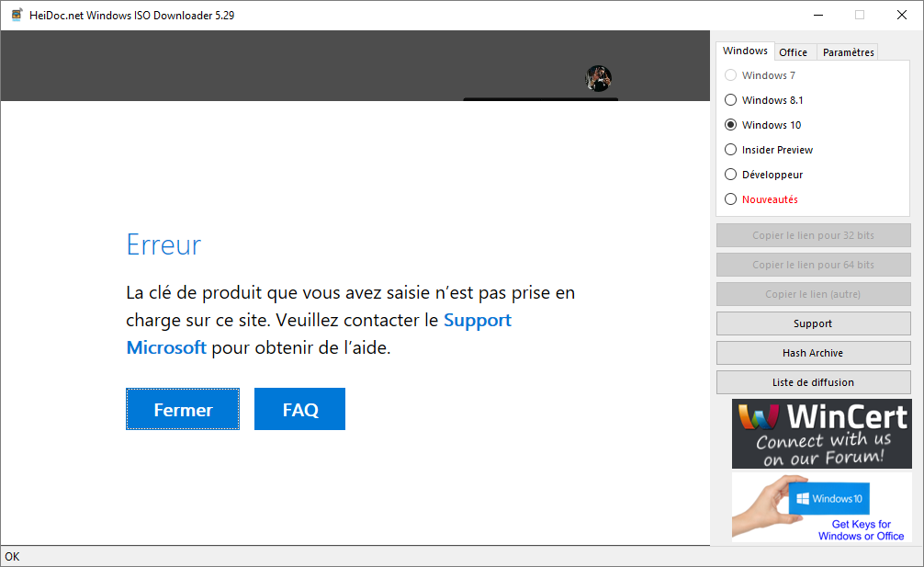Open the Support button in sidebar

(813, 323)
